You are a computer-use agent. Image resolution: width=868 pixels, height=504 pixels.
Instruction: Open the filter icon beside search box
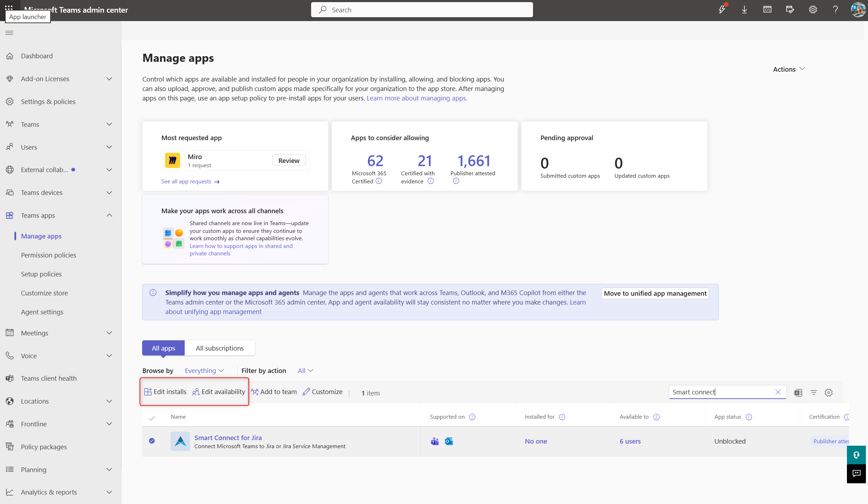pyautogui.click(x=814, y=393)
